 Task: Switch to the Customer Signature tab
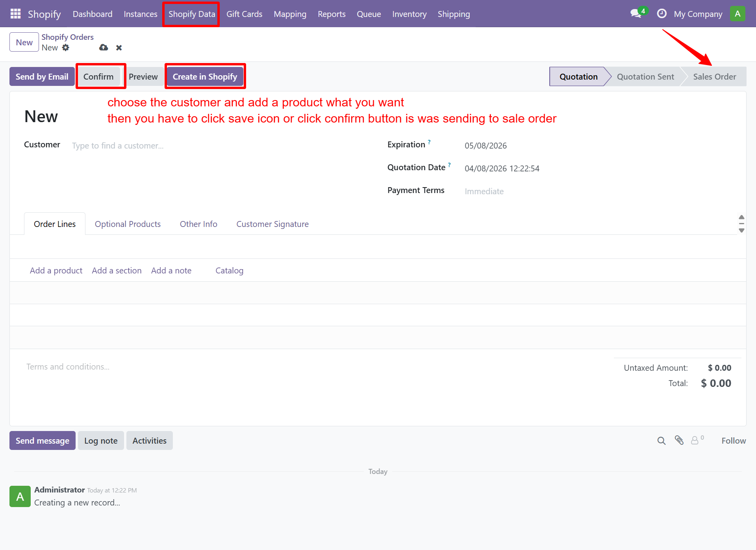coord(272,224)
